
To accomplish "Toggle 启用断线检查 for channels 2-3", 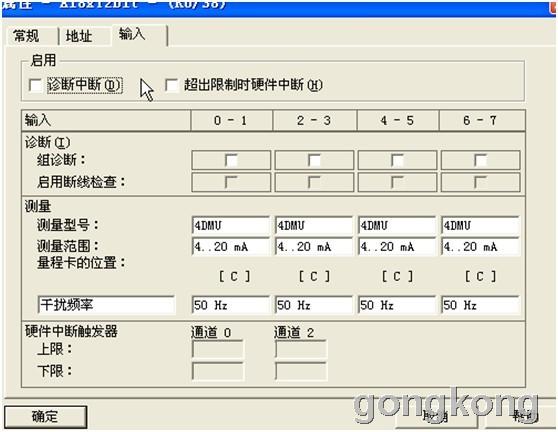I will click(x=314, y=182).
